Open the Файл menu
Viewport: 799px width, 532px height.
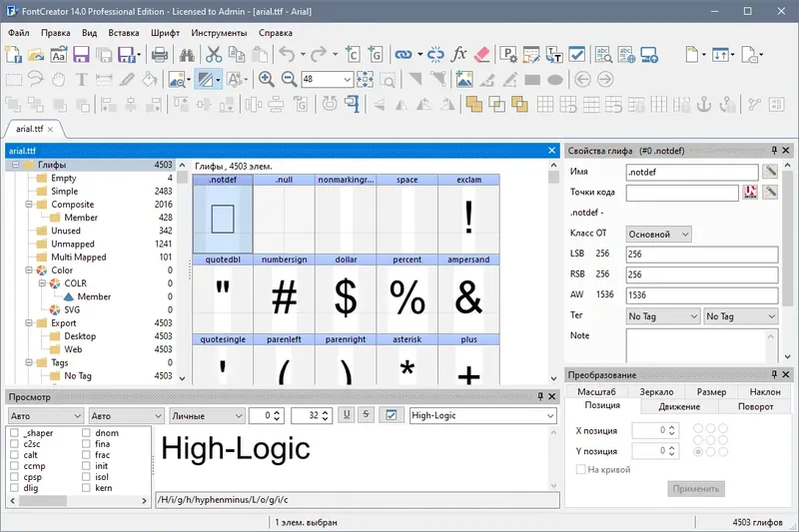tap(19, 33)
